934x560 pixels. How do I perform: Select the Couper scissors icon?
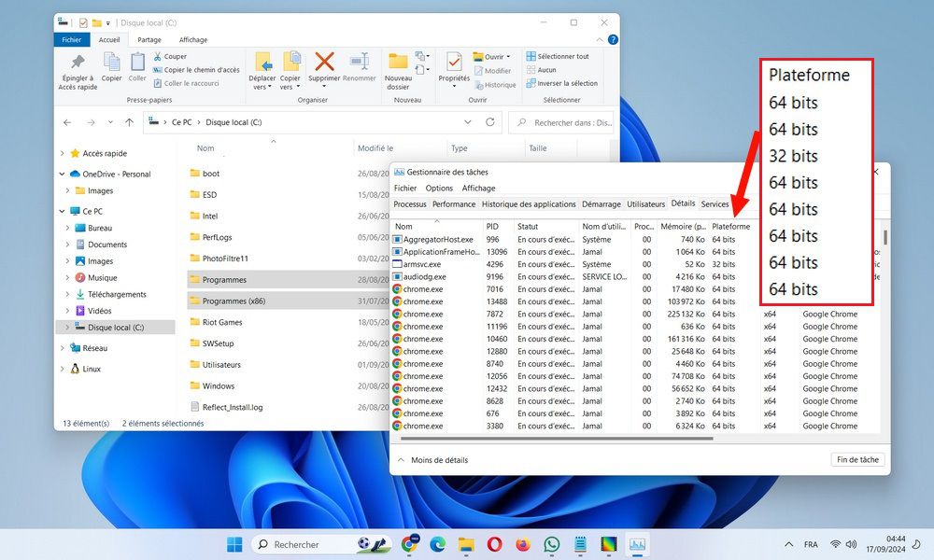161,56
